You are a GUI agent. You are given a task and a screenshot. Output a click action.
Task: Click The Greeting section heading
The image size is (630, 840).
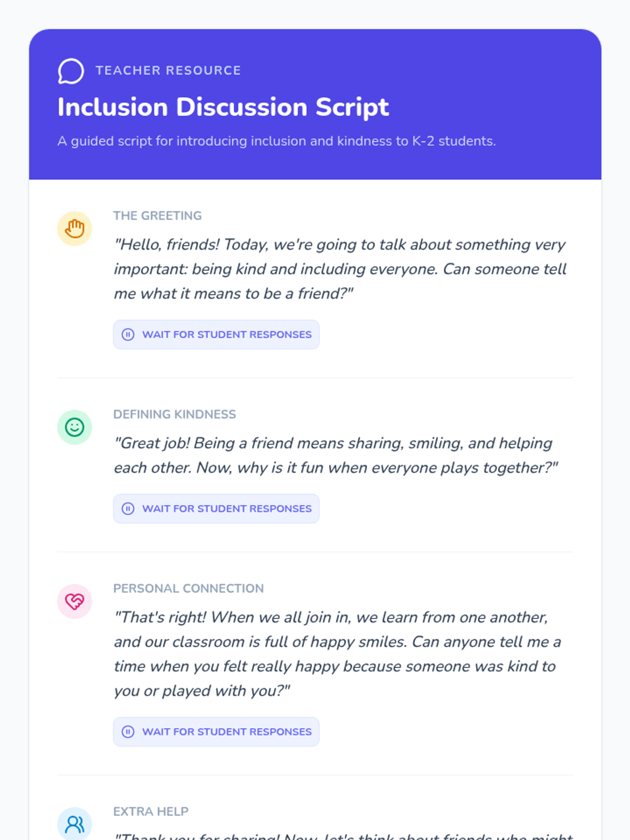click(x=157, y=216)
